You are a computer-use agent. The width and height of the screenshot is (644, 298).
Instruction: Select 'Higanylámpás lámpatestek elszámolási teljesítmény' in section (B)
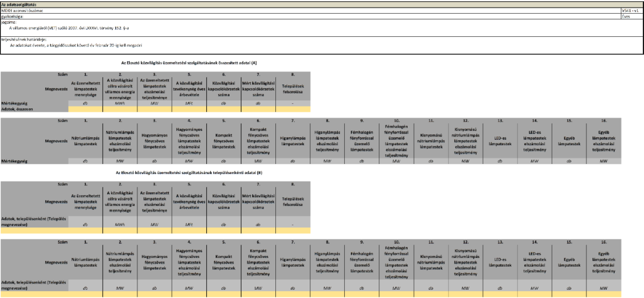327,262
